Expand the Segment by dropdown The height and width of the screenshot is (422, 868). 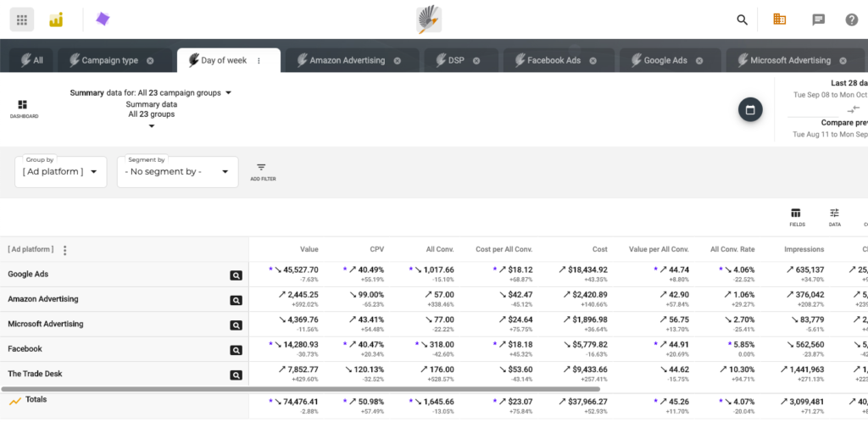pos(176,172)
